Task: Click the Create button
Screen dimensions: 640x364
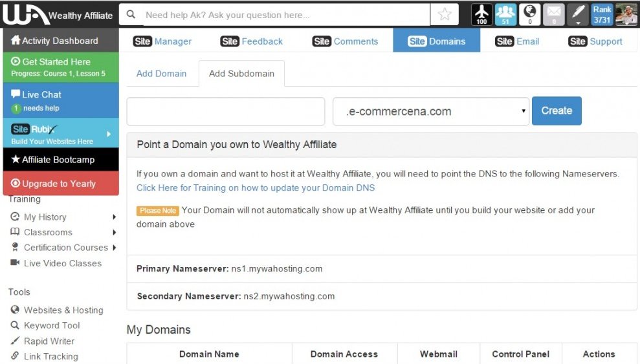Action: [557, 111]
